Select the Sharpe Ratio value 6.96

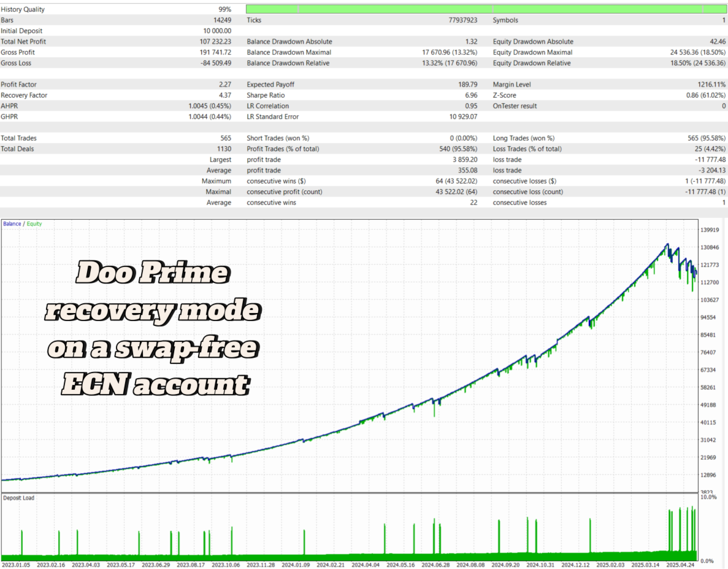(471, 95)
